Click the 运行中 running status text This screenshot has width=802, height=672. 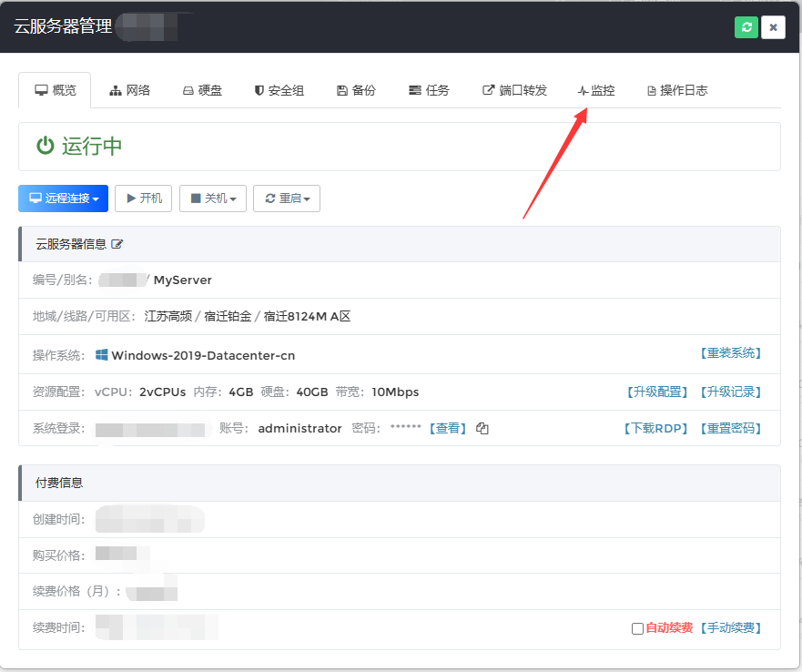coord(92,147)
